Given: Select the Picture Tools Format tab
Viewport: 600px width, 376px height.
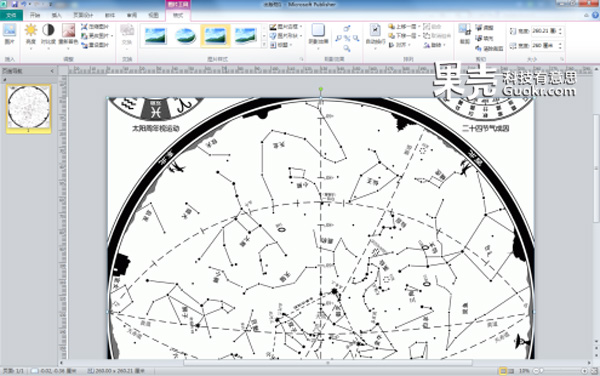Looking at the screenshot, I should (178, 15).
